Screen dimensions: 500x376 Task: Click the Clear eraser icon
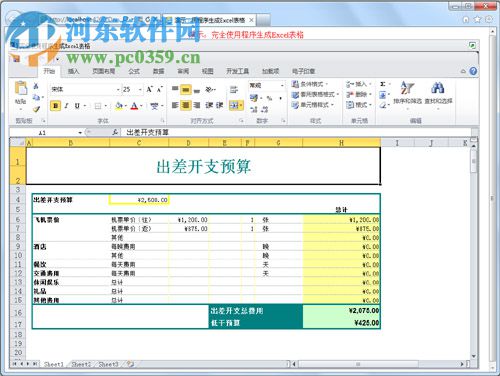[383, 105]
